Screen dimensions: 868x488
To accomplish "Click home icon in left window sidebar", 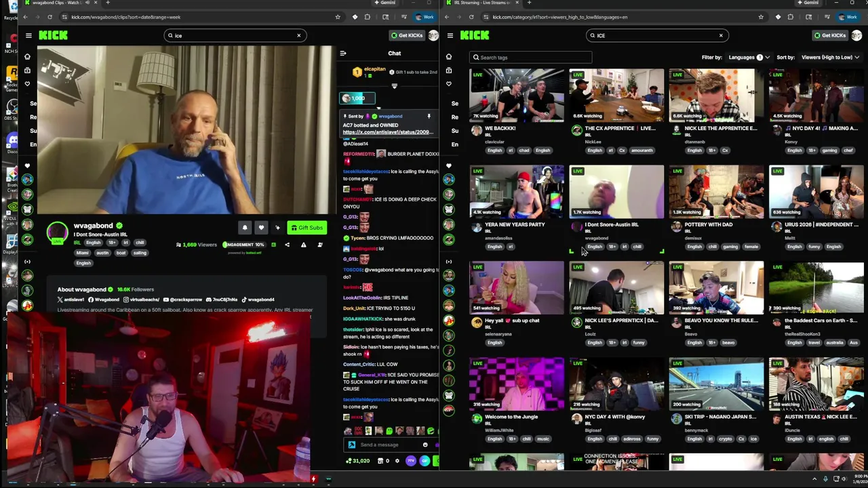I will [x=27, y=57].
